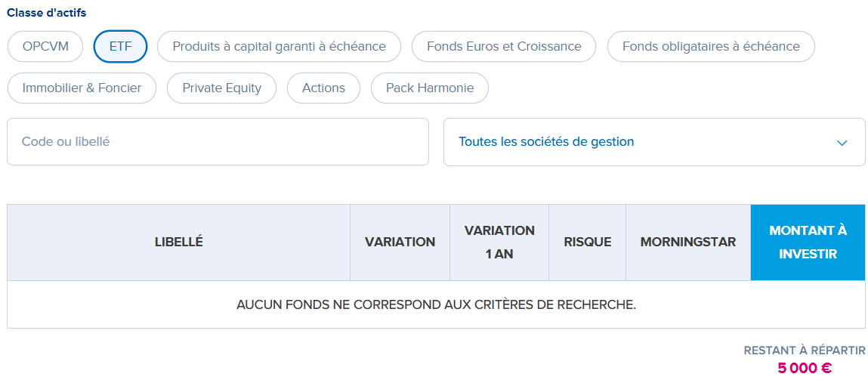Image resolution: width=868 pixels, height=383 pixels.
Task: Click the empty results message row
Action: click(x=436, y=305)
